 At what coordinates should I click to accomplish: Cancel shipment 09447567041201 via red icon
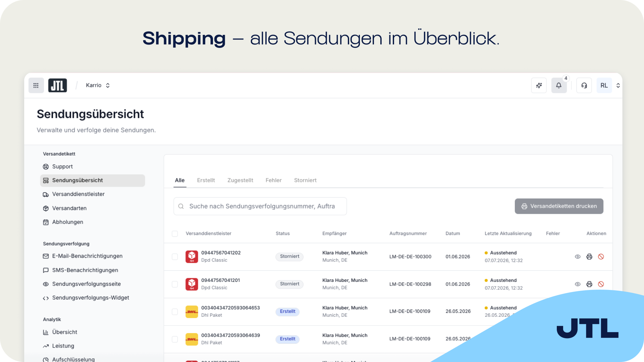coord(601,284)
